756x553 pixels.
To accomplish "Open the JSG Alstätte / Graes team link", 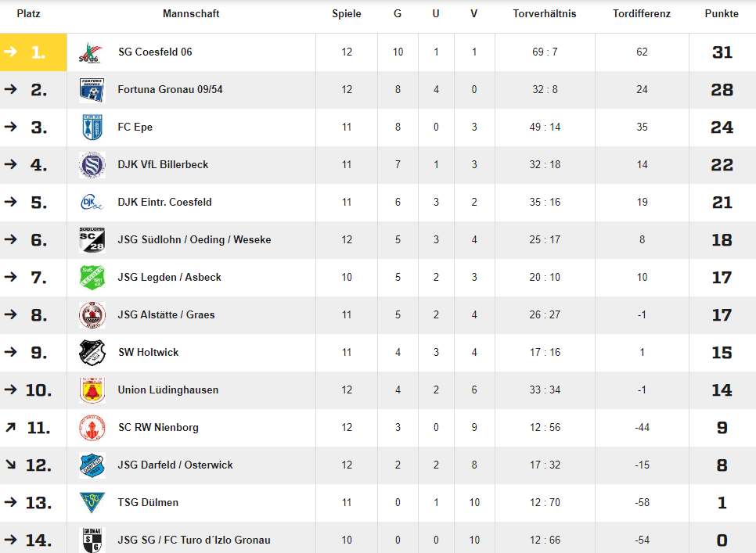I will click(167, 314).
